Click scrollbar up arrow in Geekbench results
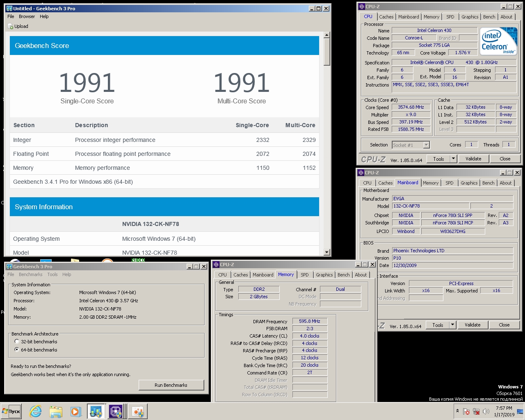The height and width of the screenshot is (420, 525). click(327, 35)
